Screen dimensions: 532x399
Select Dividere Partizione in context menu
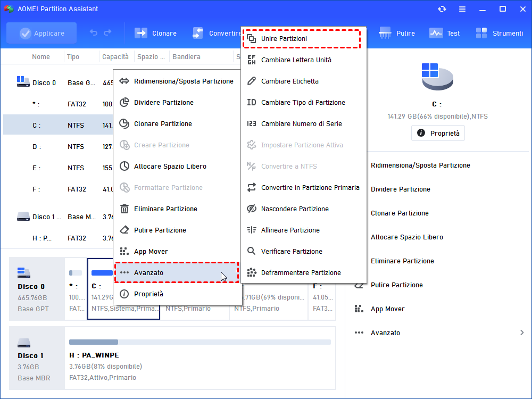pyautogui.click(x=177, y=103)
